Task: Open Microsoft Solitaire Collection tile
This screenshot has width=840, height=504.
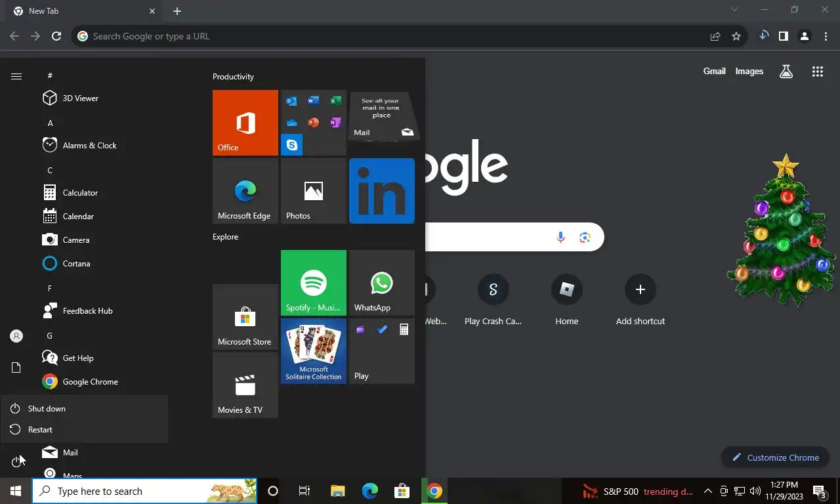Action: coord(314,351)
